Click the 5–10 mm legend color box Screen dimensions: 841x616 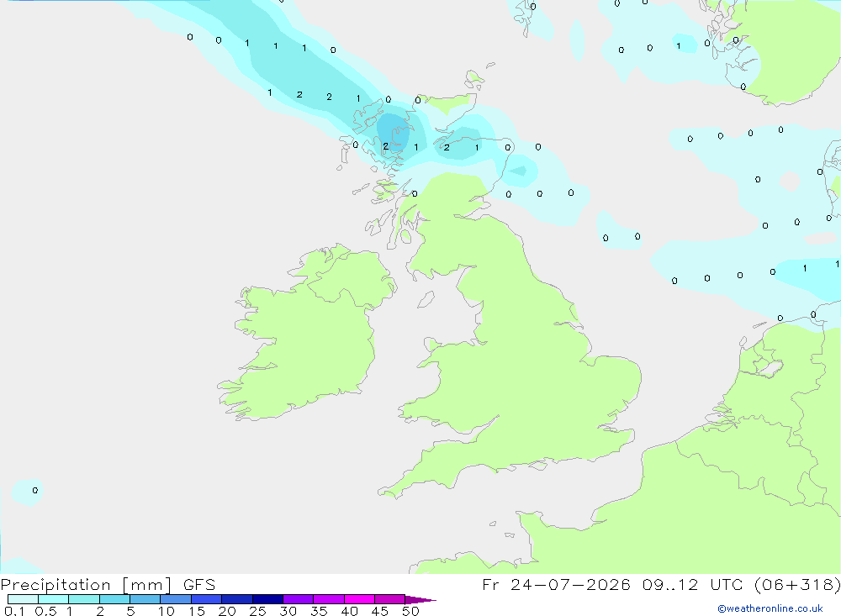tap(145, 599)
